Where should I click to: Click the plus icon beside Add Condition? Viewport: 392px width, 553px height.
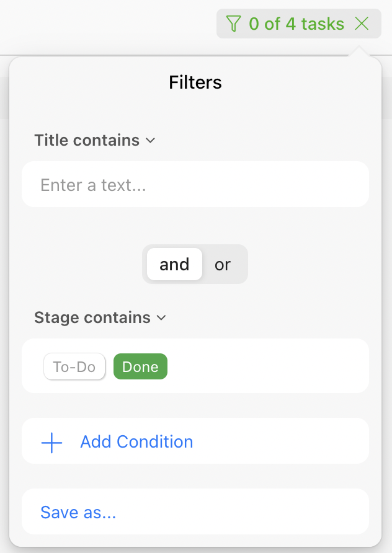click(x=51, y=442)
